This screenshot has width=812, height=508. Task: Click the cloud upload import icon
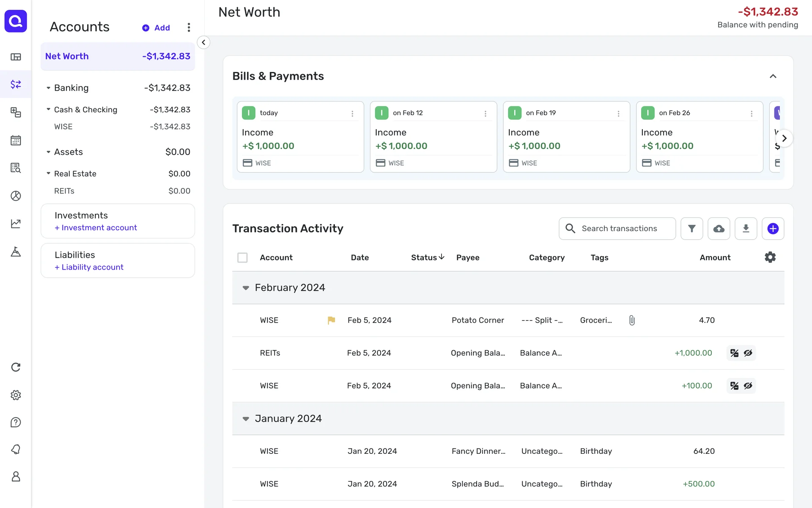(x=719, y=229)
